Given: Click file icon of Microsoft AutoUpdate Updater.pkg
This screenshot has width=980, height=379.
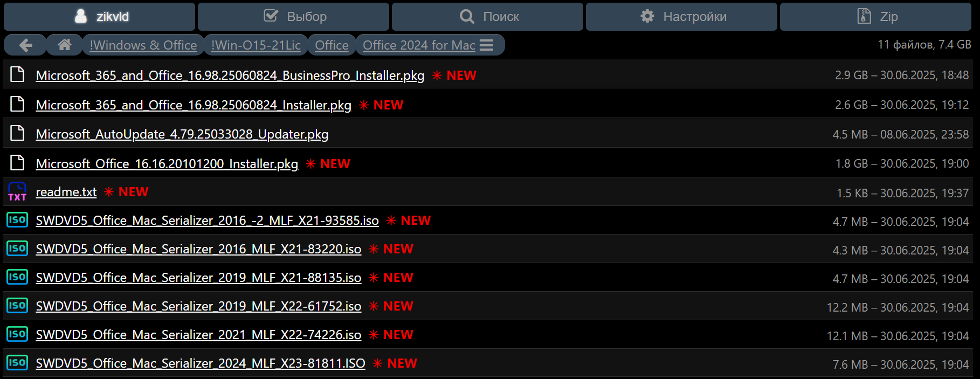Looking at the screenshot, I should (x=17, y=133).
